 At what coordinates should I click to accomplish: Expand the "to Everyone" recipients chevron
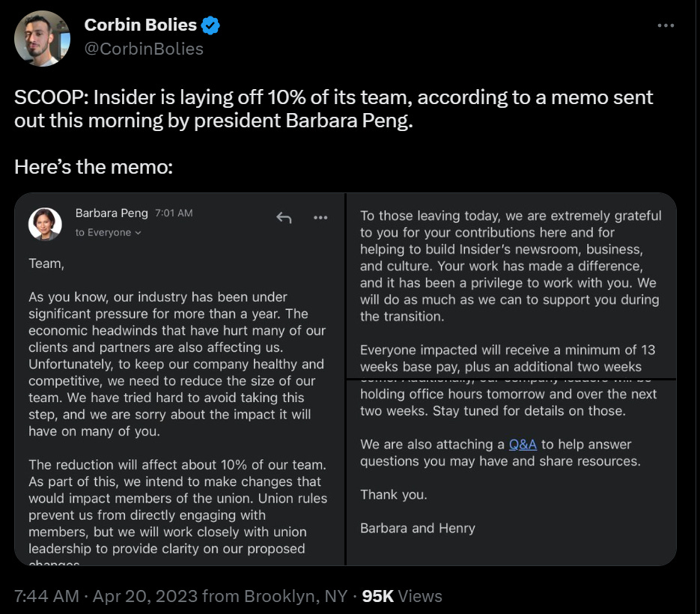[138, 233]
